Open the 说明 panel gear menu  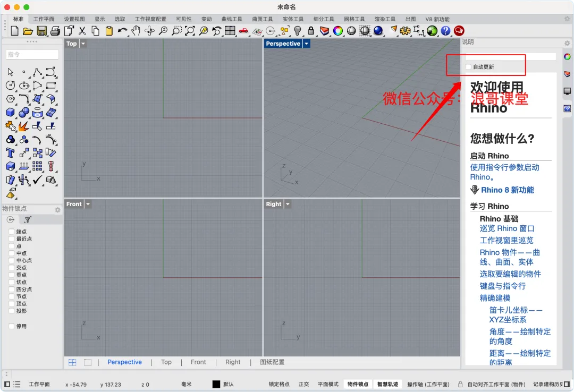(567, 43)
